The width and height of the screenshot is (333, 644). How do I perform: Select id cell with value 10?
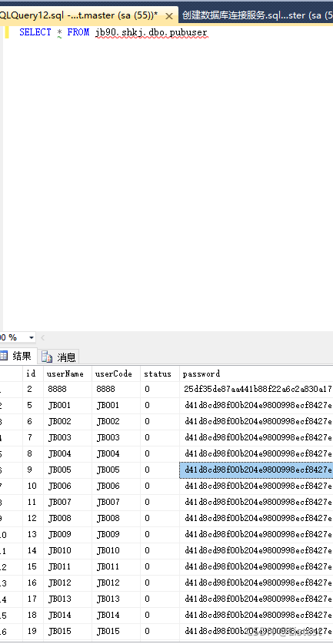pyautogui.click(x=33, y=486)
